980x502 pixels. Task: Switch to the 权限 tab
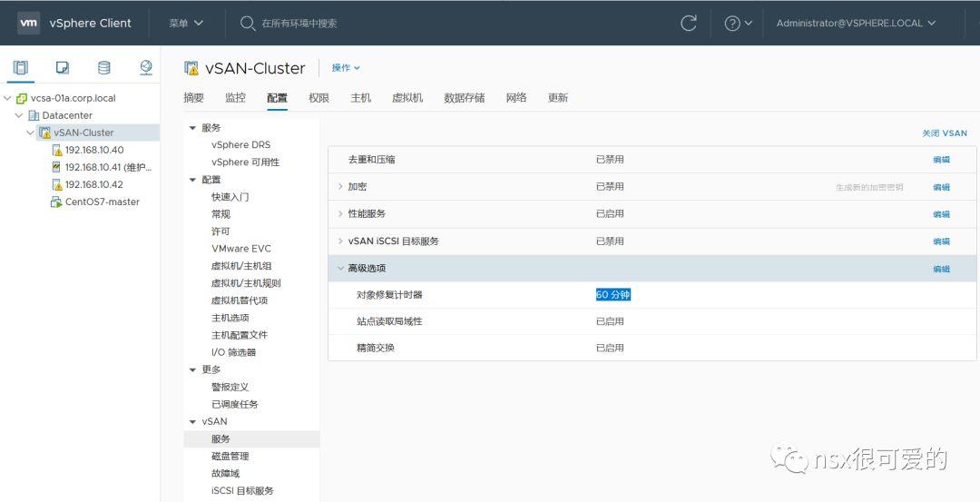318,97
